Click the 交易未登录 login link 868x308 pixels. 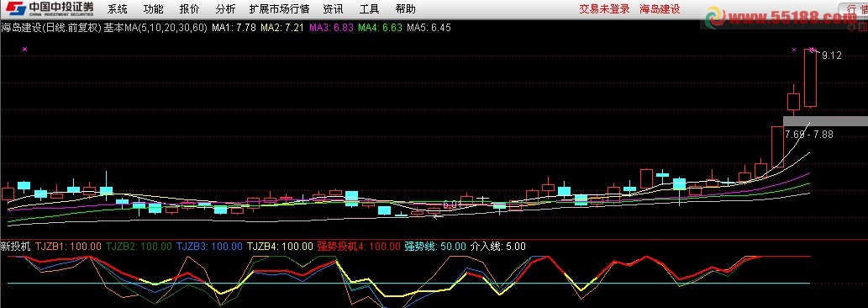604,9
